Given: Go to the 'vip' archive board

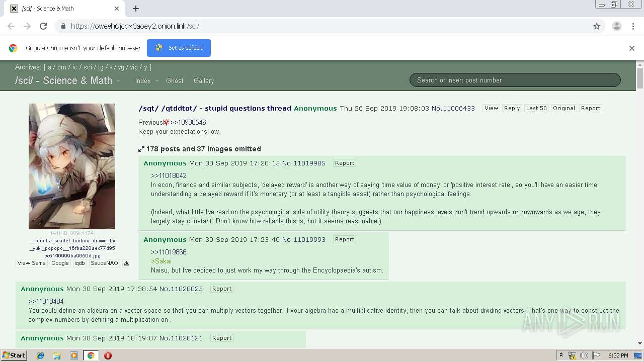Looking at the screenshot, I should [134, 67].
